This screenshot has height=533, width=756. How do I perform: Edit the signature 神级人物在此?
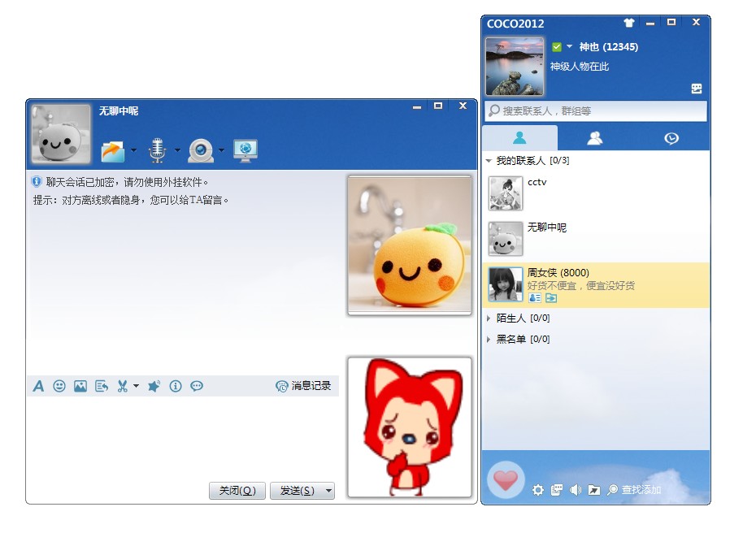click(x=580, y=67)
